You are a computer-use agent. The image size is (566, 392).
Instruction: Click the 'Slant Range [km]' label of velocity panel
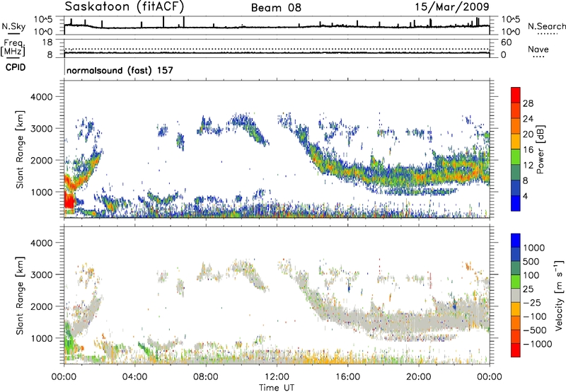point(20,296)
